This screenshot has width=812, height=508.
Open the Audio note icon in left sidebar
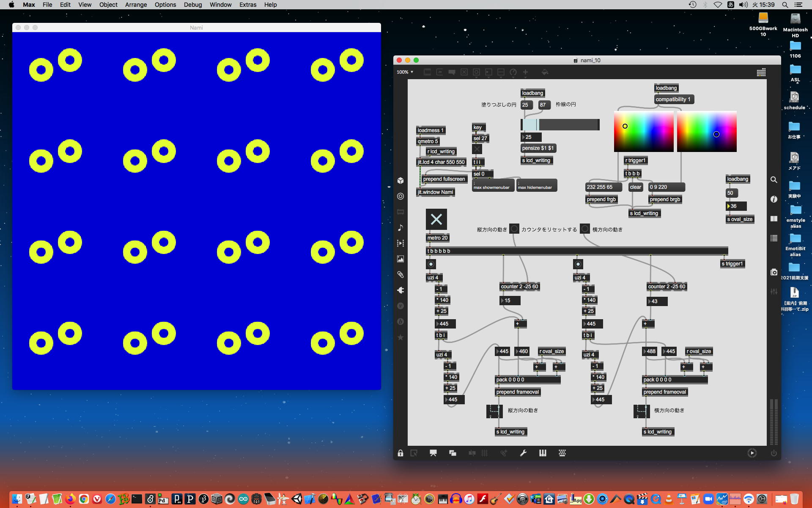click(401, 228)
